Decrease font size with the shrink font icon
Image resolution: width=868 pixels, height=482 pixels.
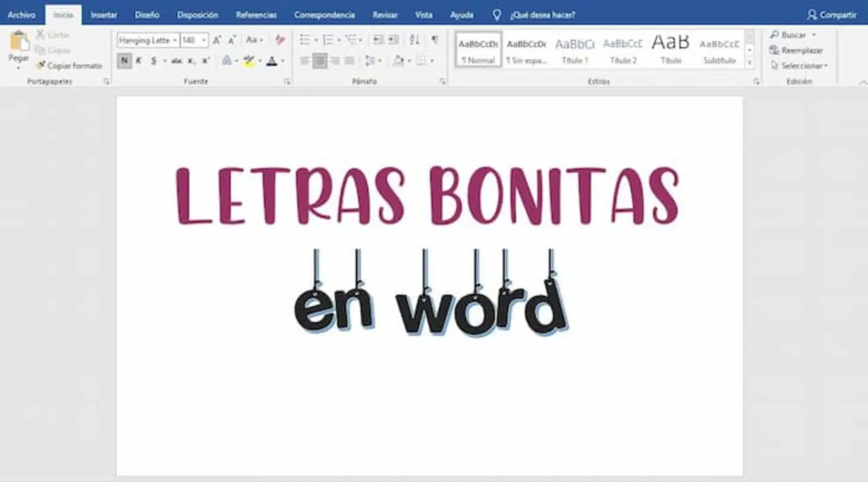click(x=232, y=40)
